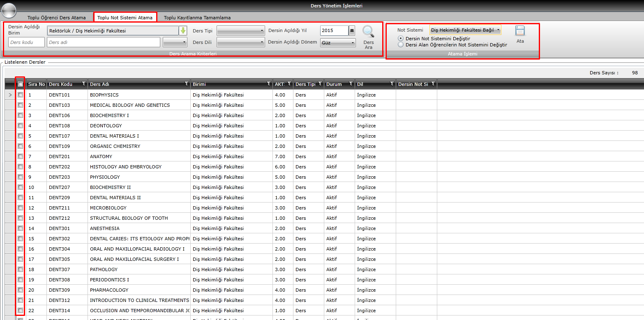Check the box for PHYSIOLOGY row

(x=20, y=177)
